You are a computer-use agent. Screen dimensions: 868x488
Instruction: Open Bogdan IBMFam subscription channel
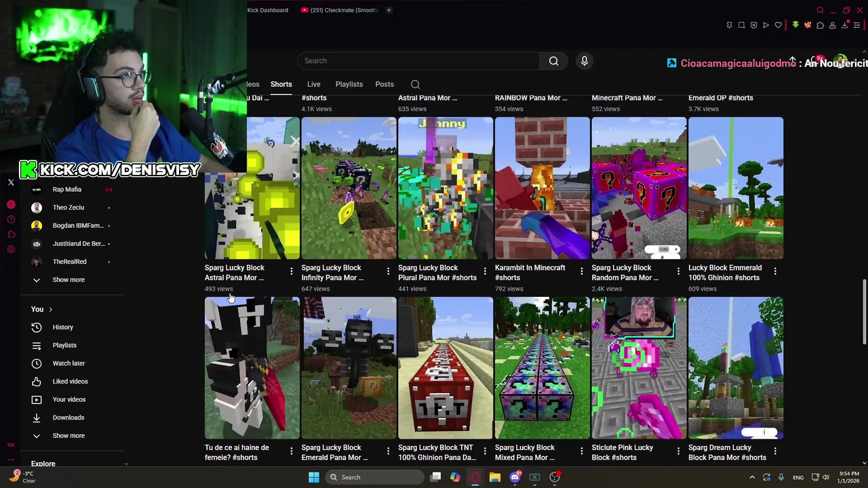pos(78,226)
